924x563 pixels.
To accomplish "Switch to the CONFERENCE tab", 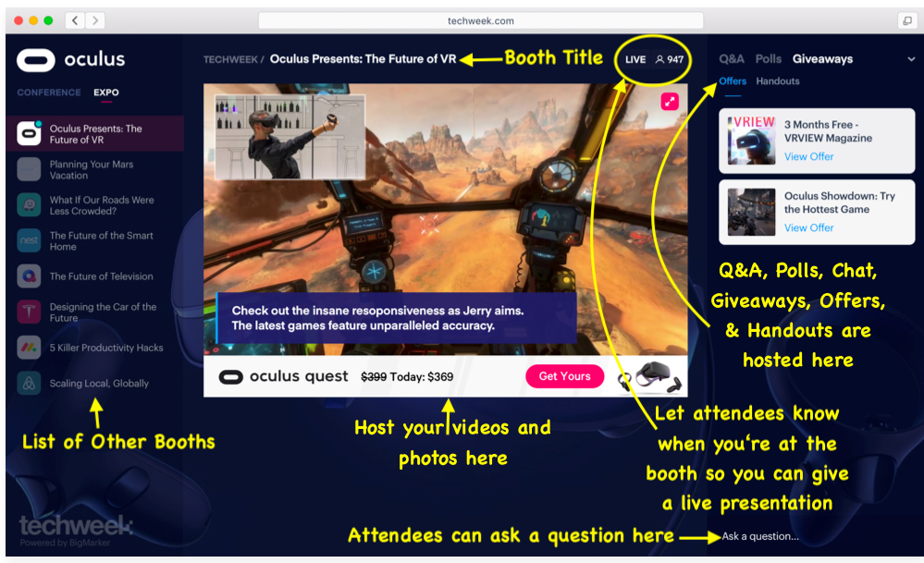I will coord(49,92).
